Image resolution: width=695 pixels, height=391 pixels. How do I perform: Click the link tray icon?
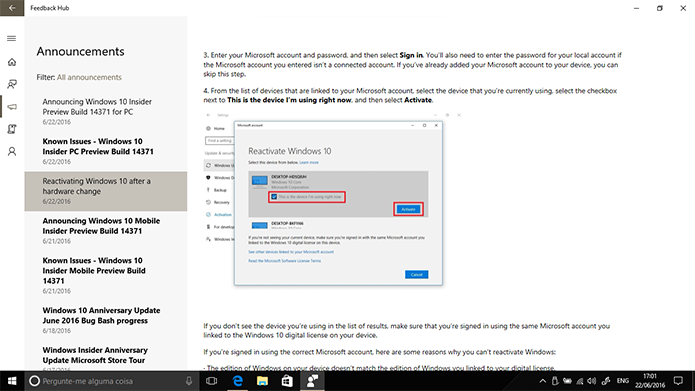coord(606,381)
